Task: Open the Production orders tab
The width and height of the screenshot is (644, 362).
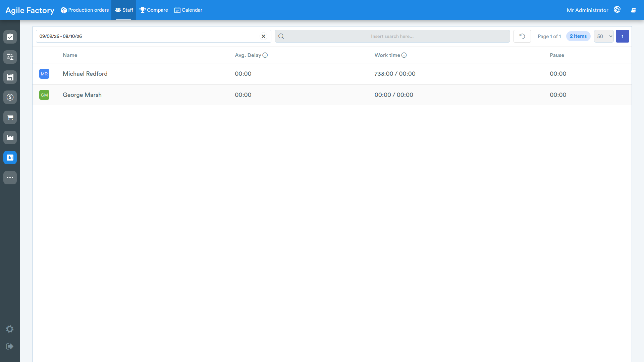Action: pyautogui.click(x=85, y=10)
